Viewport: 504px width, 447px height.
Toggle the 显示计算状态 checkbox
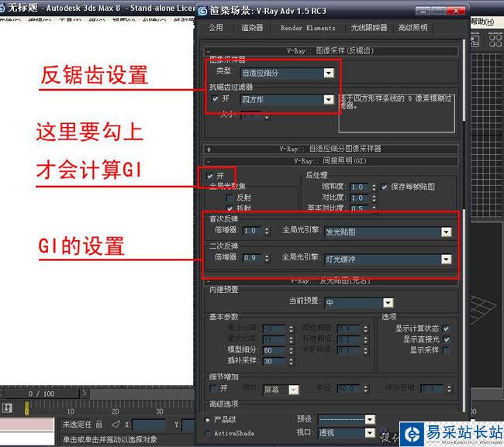446,328
